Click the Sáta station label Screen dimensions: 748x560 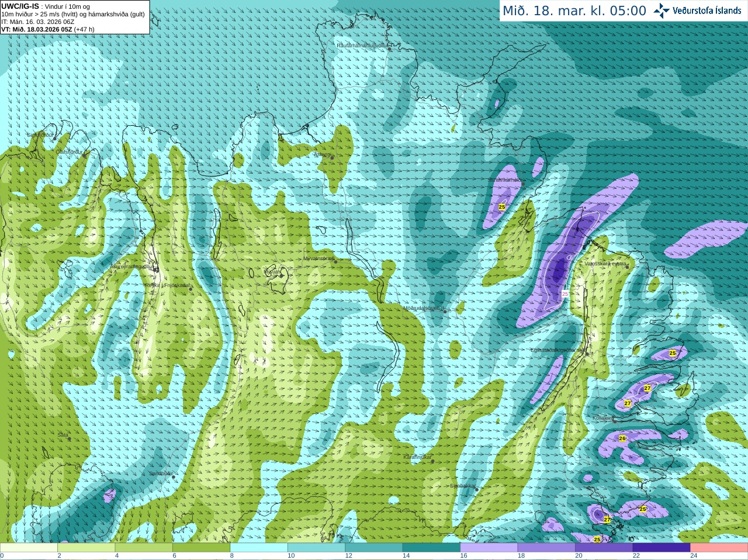63,435
